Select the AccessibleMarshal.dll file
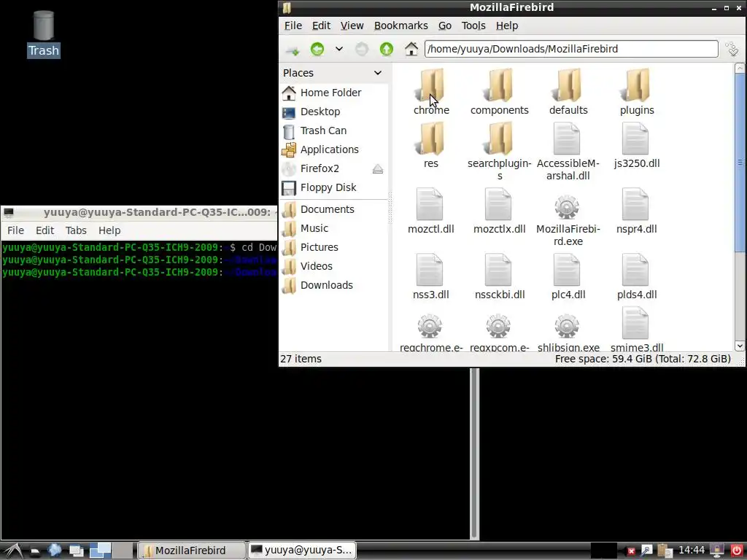Screen dimensions: 747x560 tap(567, 139)
